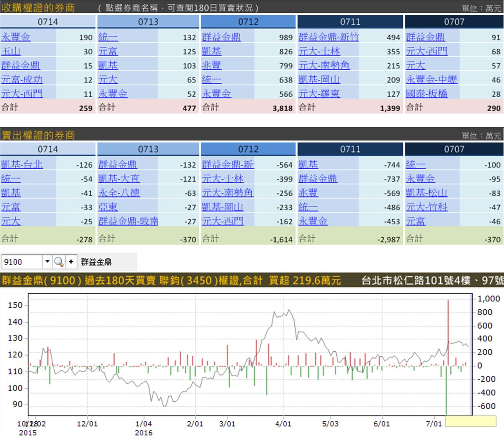Click the plus icon next to the search icon
This screenshot has width=504, height=439.
point(71,262)
